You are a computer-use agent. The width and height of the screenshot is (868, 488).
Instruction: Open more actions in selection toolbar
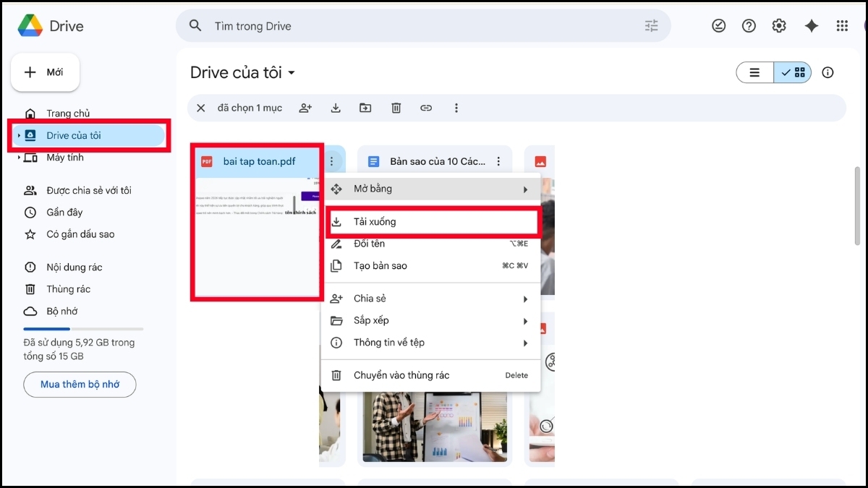click(x=456, y=108)
